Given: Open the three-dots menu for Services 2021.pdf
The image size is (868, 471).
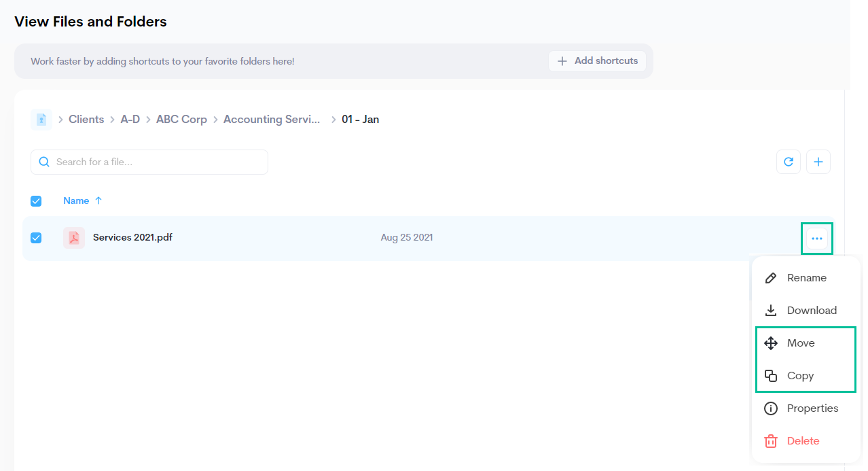Looking at the screenshot, I should click(x=817, y=239).
